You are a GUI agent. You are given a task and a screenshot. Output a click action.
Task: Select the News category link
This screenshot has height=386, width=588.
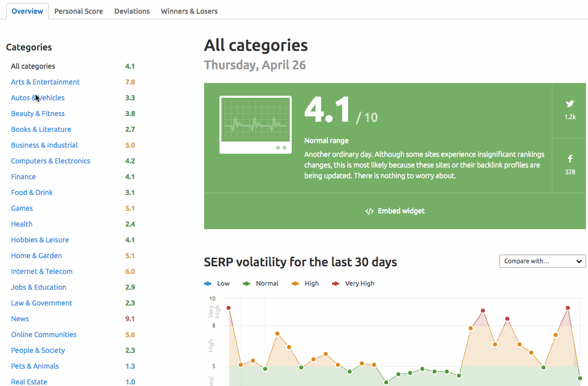point(20,319)
